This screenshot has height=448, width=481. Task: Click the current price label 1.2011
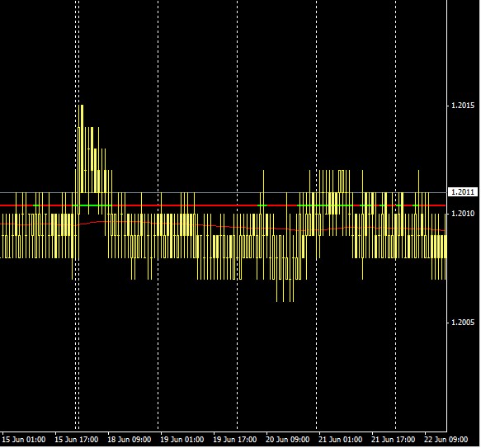[463, 192]
